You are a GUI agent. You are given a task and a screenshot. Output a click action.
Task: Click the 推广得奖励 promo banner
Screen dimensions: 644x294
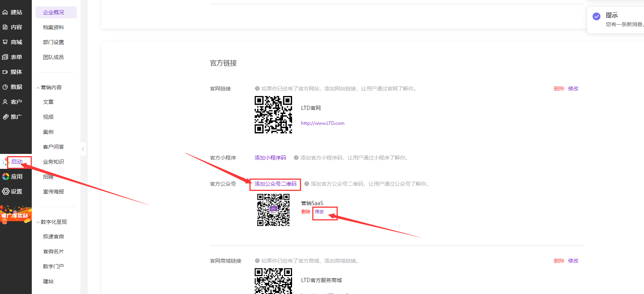16,214
